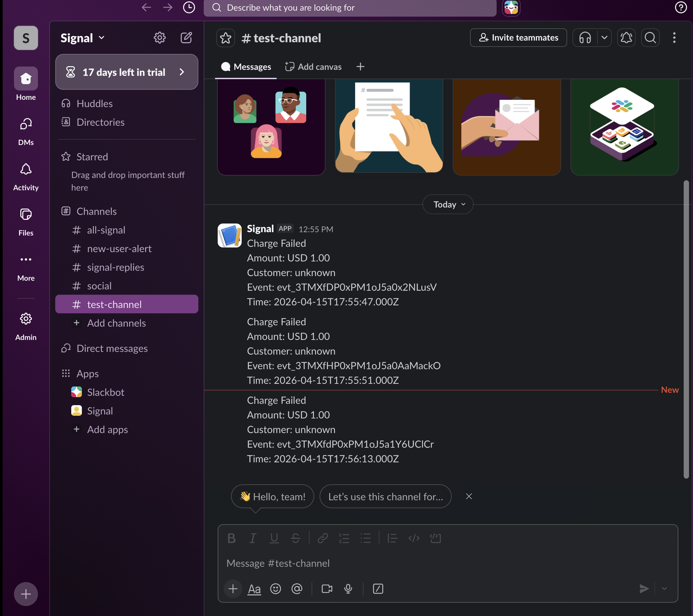This screenshot has height=616, width=693.
Task: Click Invite teammates
Action: [518, 38]
